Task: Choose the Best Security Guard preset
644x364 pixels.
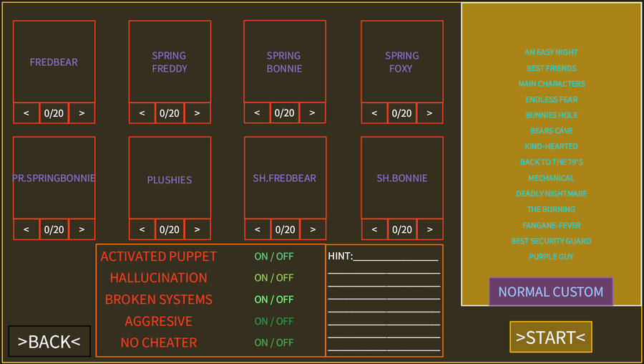Action: click(551, 241)
